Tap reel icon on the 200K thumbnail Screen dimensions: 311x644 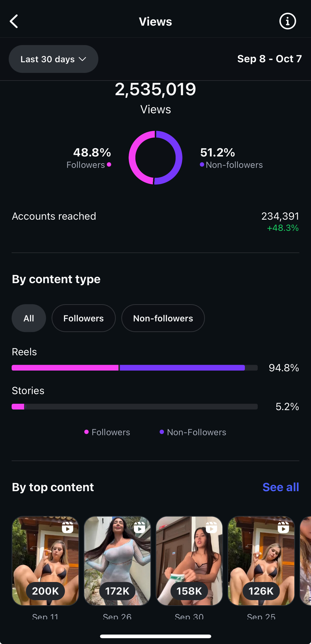tap(68, 528)
